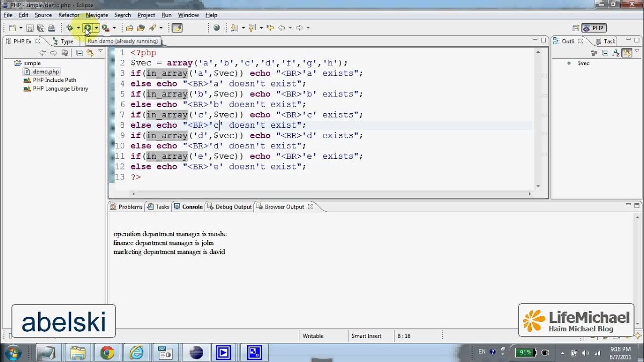Open the Navigate menu

tap(97, 15)
